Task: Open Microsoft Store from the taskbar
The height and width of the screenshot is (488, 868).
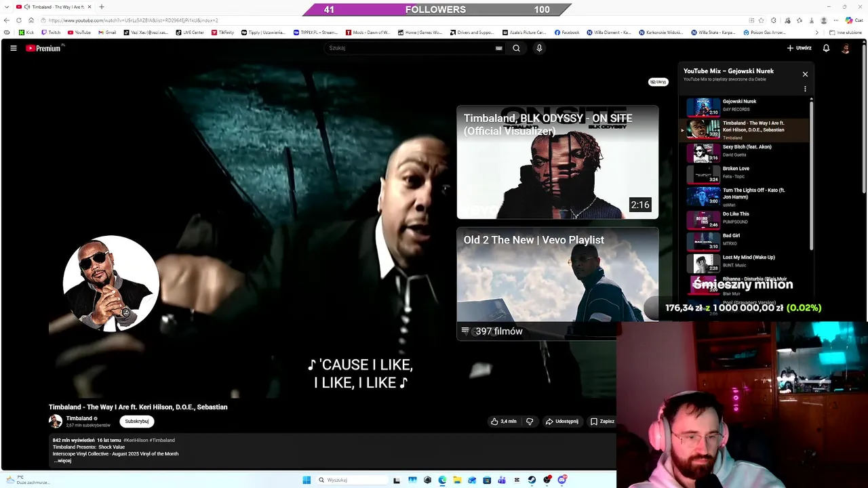Action: tap(487, 480)
